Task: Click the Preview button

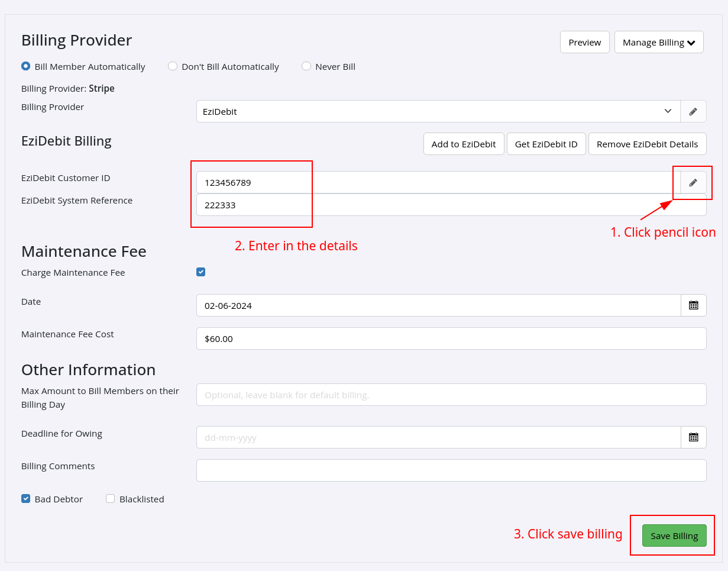Action: click(584, 42)
